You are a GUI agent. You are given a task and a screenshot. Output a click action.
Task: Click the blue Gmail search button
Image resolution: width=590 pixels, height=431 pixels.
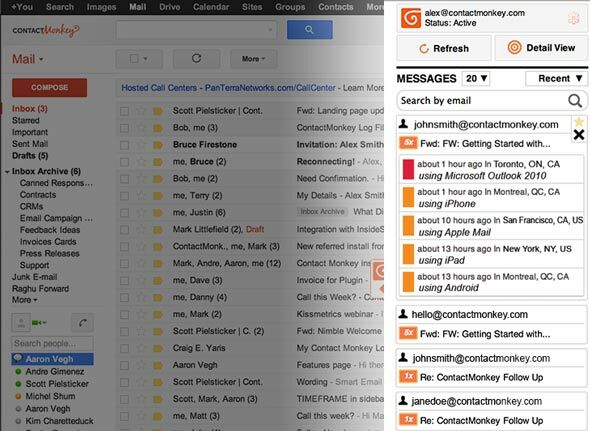click(309, 30)
